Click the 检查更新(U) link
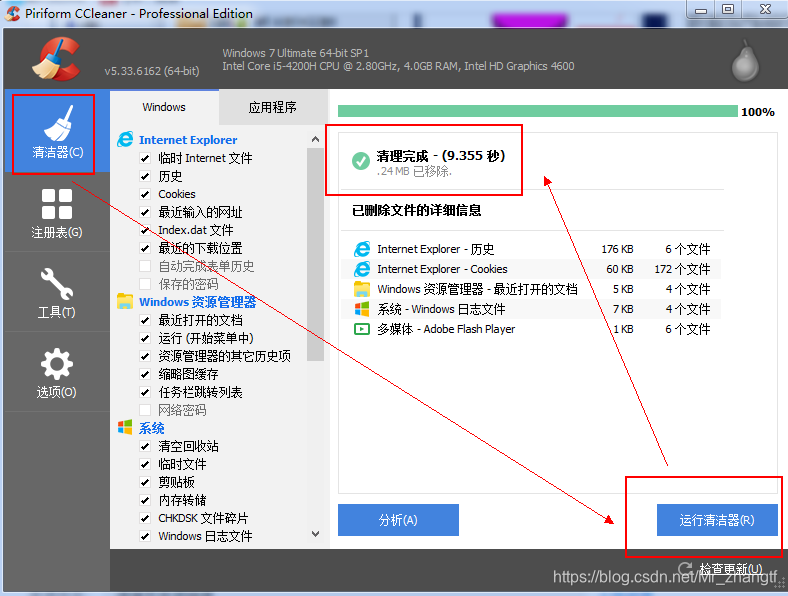Screen dimensions: 788x596 [731, 569]
